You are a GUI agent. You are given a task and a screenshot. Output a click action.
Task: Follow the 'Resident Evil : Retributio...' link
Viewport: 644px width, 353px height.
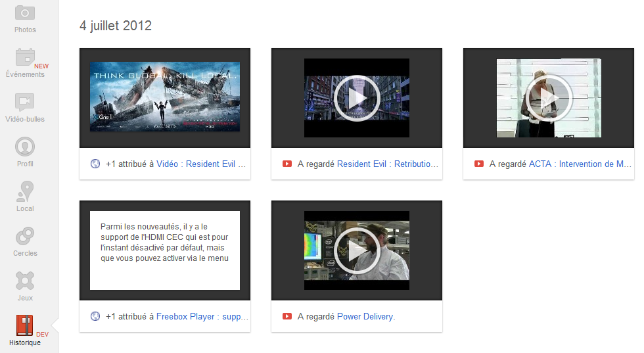coord(387,164)
